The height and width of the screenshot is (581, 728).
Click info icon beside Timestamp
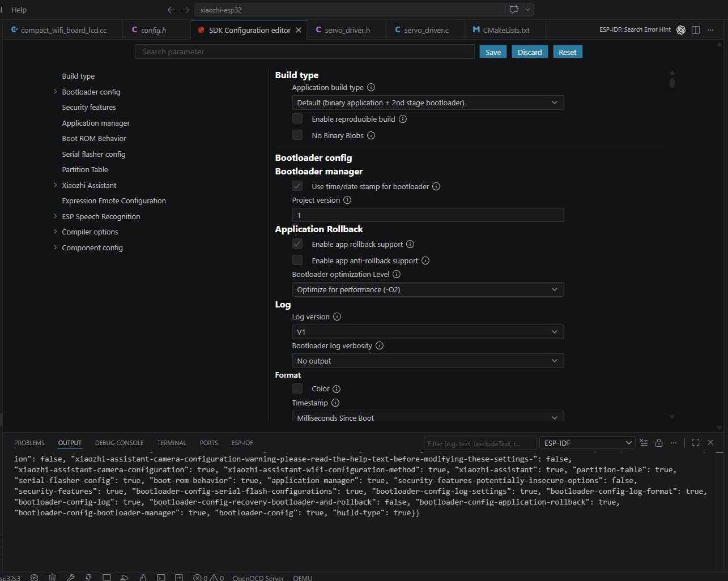(x=335, y=403)
